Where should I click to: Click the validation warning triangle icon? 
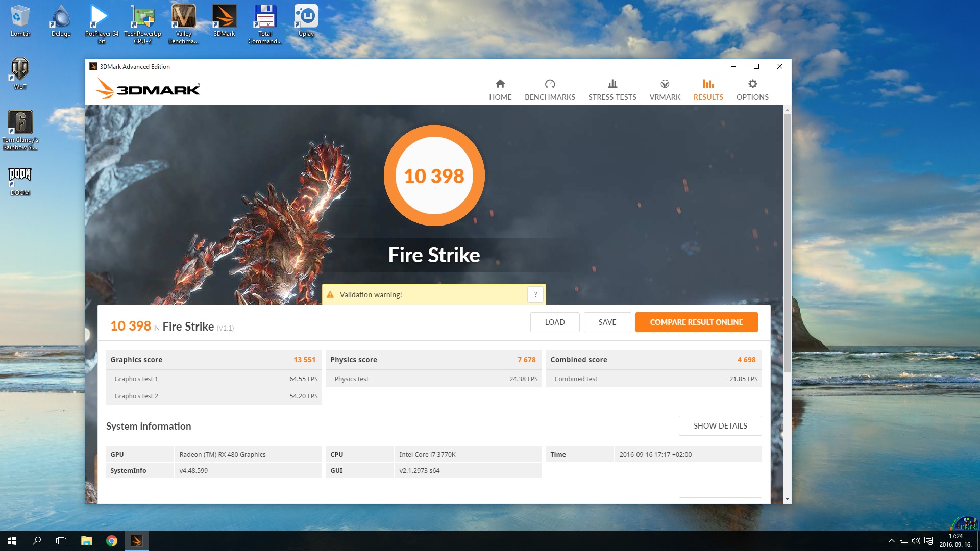[330, 295]
